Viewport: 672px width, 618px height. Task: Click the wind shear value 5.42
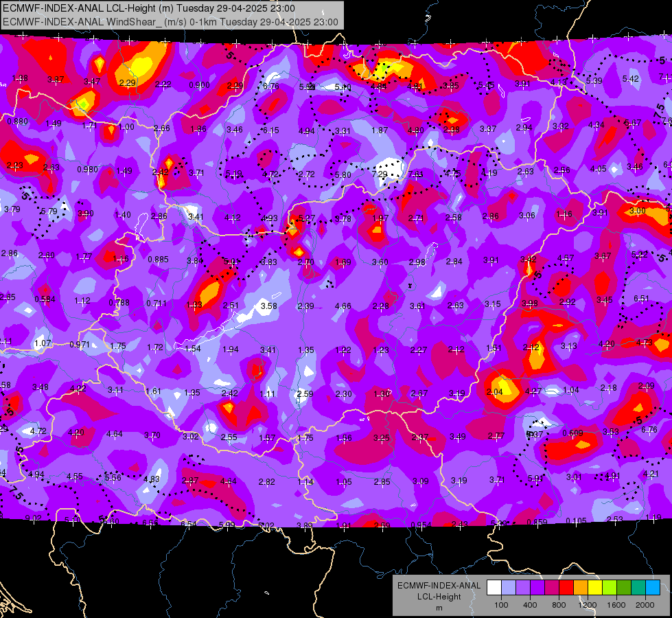click(x=630, y=78)
